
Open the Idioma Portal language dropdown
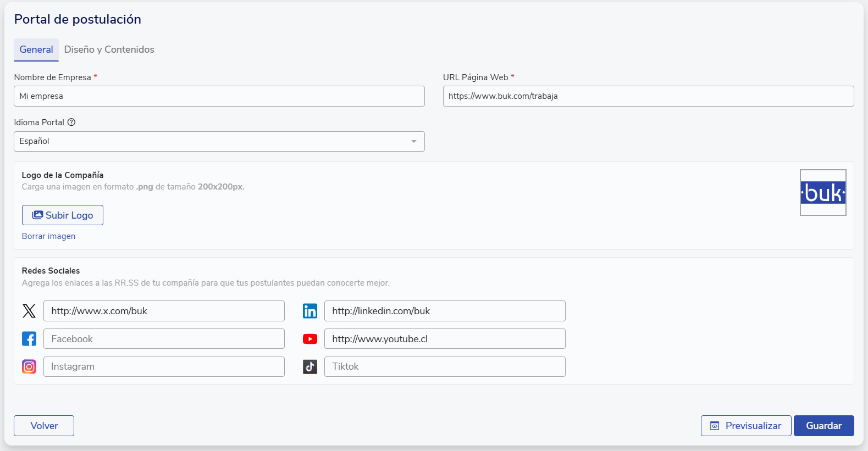(x=219, y=141)
